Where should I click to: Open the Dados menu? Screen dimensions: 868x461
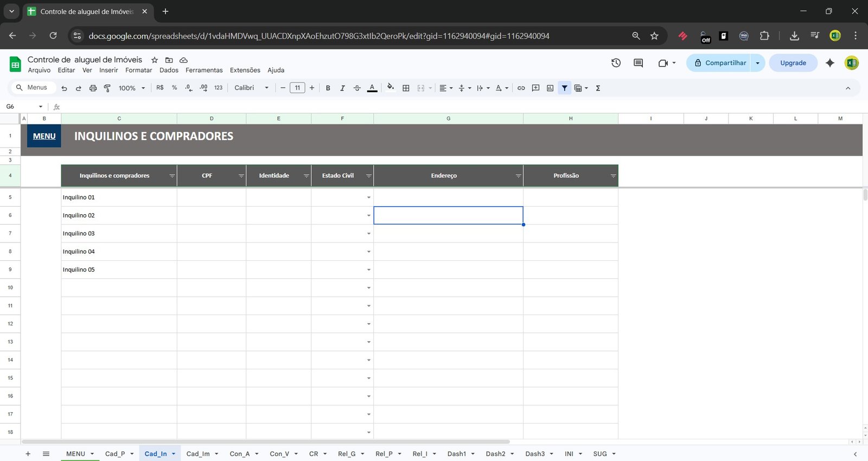[169, 70]
